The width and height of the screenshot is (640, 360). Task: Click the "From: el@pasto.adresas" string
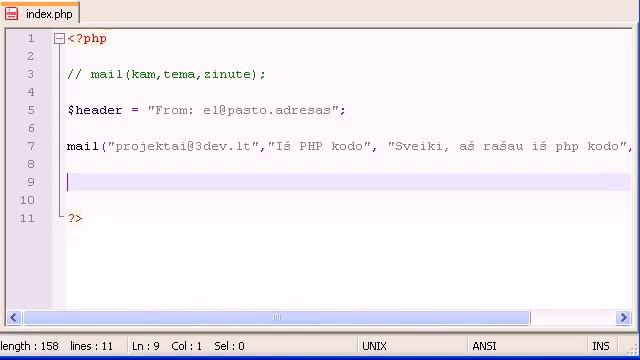(244, 110)
